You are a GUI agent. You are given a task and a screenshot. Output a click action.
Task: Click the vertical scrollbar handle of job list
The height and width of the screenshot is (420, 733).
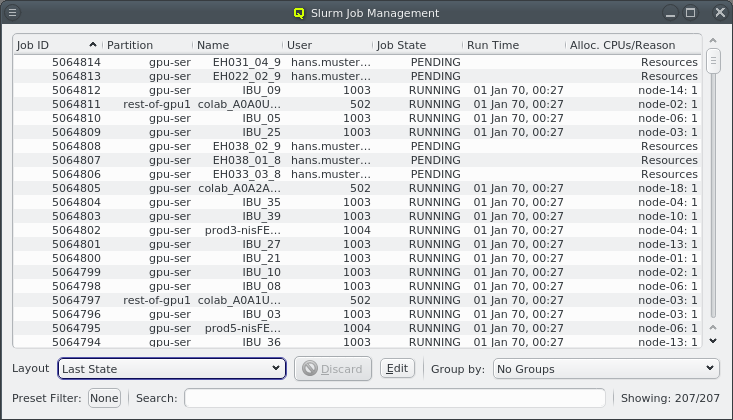click(713, 62)
